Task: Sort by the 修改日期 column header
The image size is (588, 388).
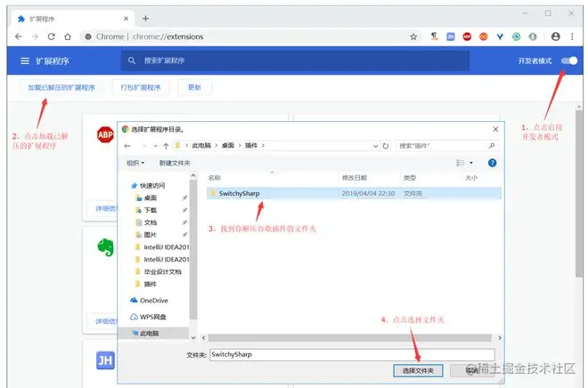Action: click(355, 178)
